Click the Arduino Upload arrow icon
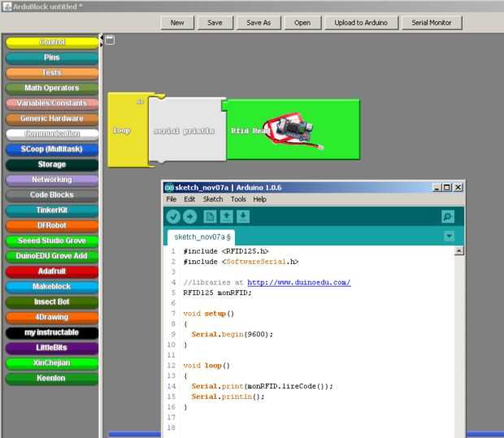Viewport: 504px width, 438px height. tap(190, 216)
